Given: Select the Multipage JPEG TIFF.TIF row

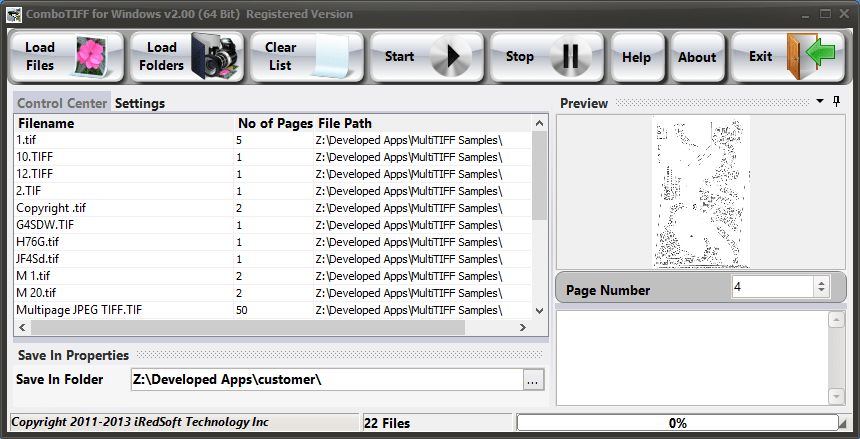Looking at the screenshot, I should [273, 310].
